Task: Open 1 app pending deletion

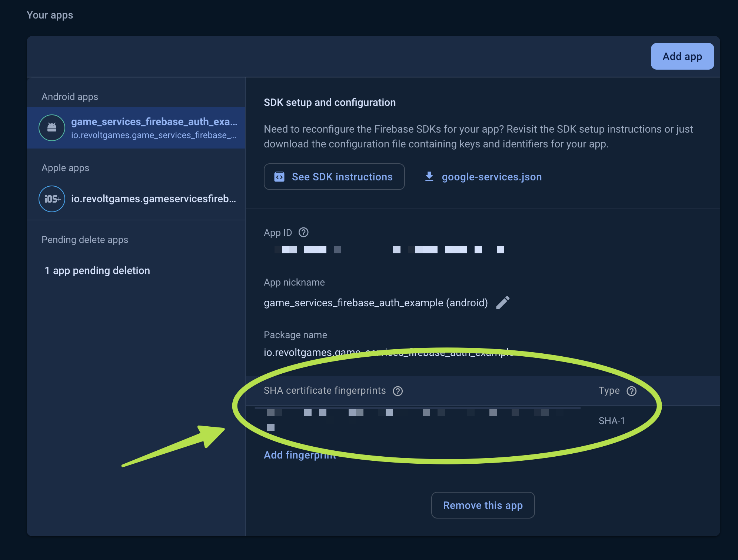Action: pos(97,271)
